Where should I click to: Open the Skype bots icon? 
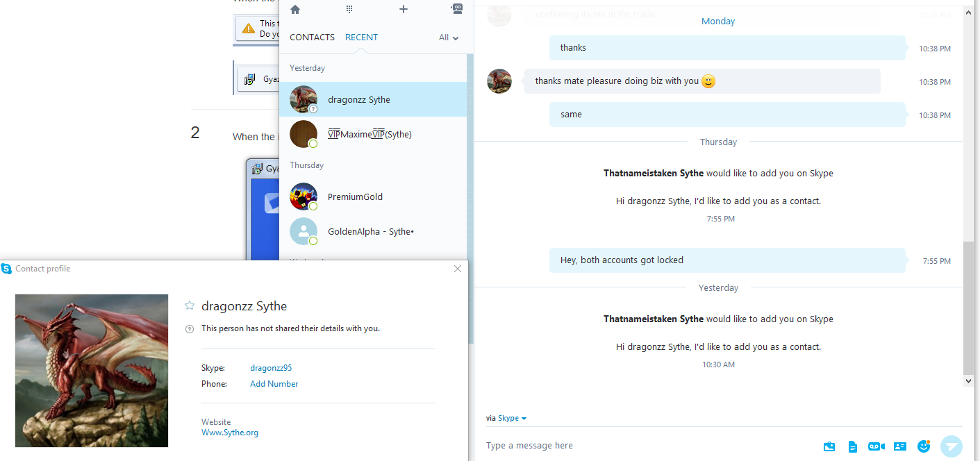[x=456, y=8]
